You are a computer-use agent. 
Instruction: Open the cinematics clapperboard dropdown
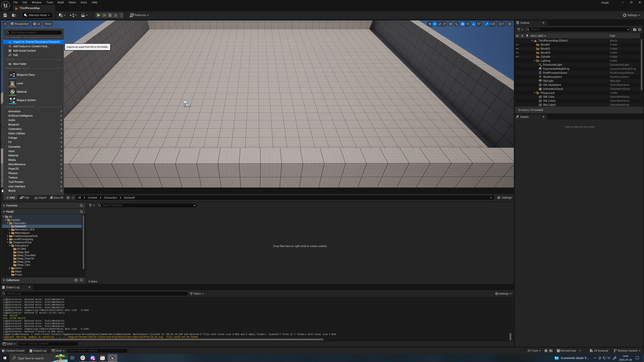[x=85, y=15]
